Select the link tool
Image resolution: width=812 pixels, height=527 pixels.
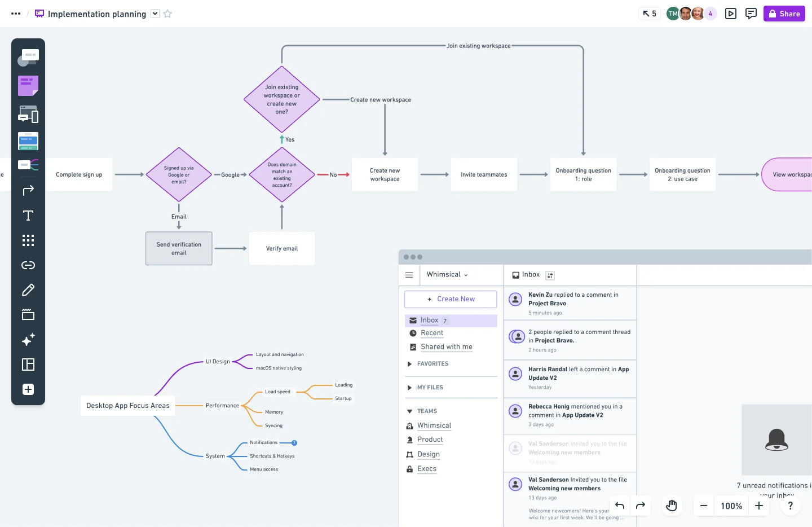(28, 265)
